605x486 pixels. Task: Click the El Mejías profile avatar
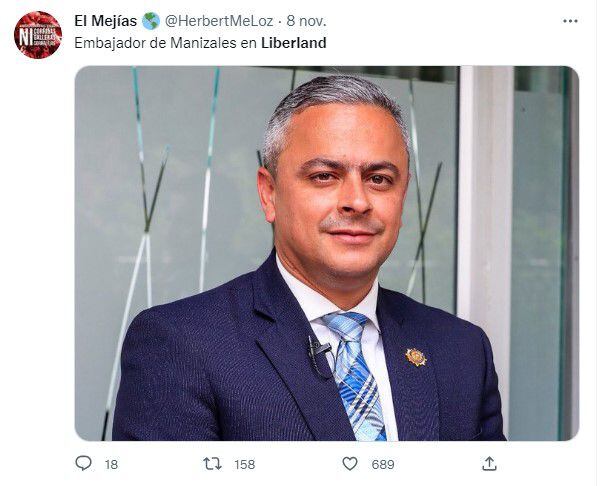[38, 35]
